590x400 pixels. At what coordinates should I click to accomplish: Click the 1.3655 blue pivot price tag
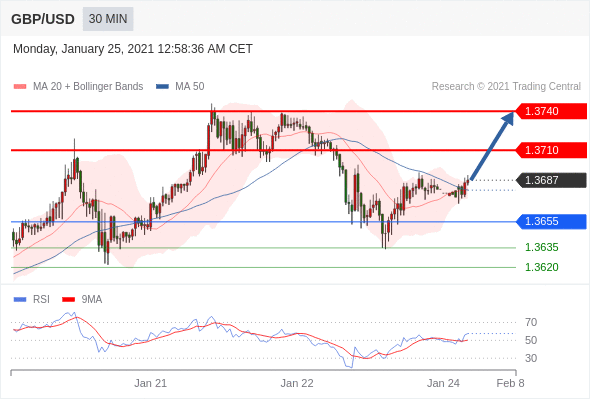tap(550, 221)
